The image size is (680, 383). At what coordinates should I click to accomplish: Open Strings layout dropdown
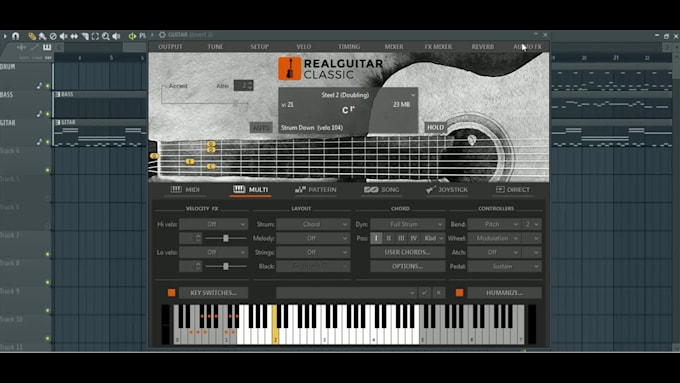[313, 252]
